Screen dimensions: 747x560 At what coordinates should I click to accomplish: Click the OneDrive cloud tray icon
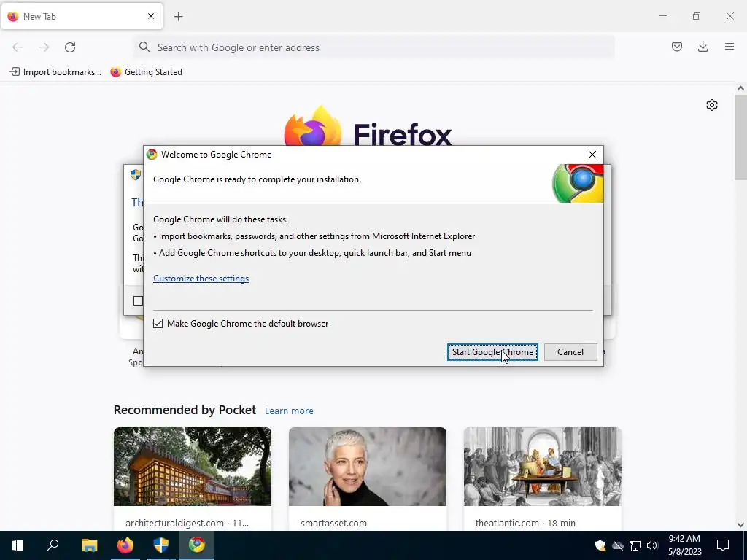click(618, 545)
